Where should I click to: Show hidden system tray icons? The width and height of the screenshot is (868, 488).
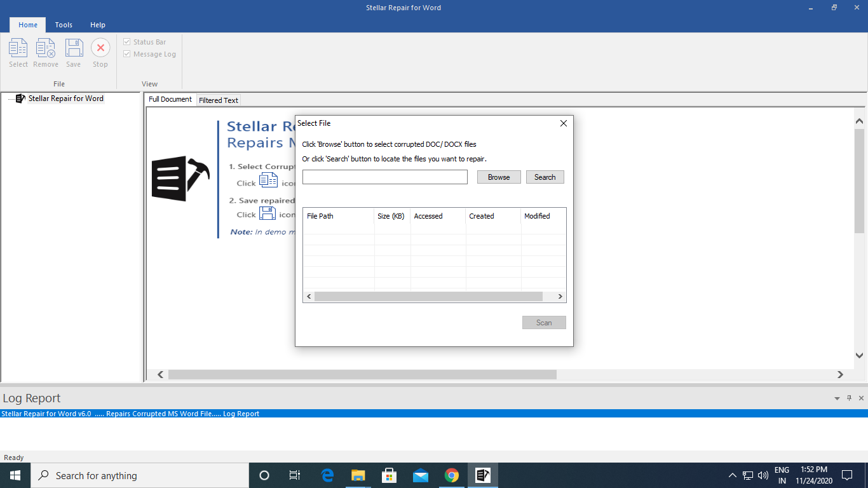(732, 475)
